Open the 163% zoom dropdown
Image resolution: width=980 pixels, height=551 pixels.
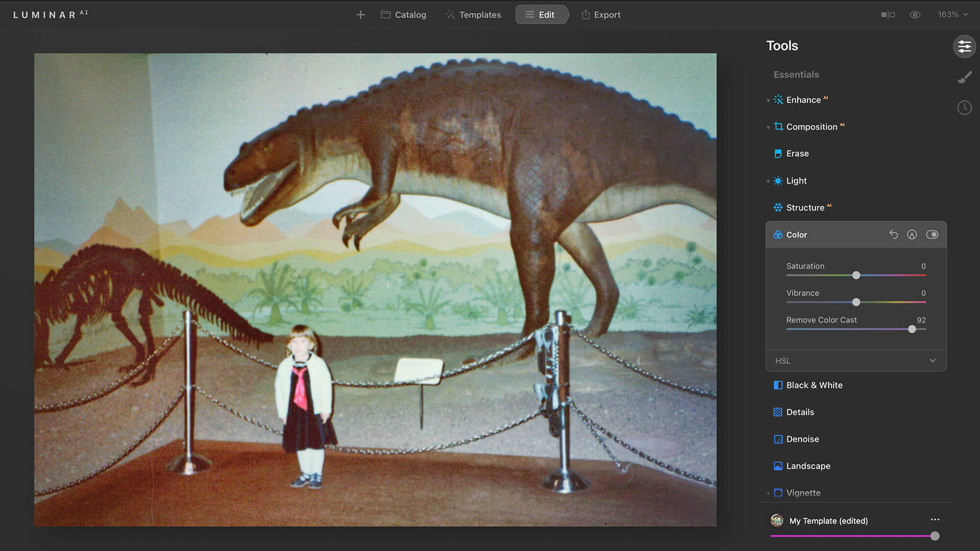(952, 15)
